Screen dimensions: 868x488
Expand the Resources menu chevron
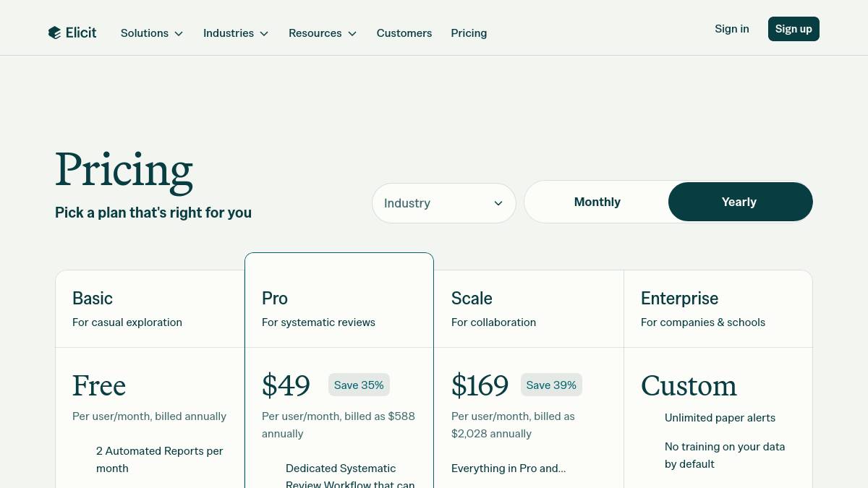pyautogui.click(x=352, y=33)
